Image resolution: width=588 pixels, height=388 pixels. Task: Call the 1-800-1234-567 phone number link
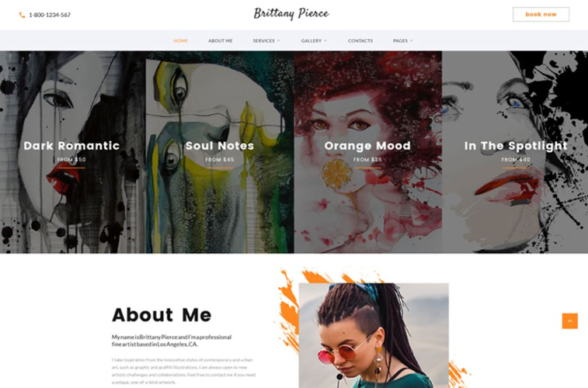click(50, 15)
